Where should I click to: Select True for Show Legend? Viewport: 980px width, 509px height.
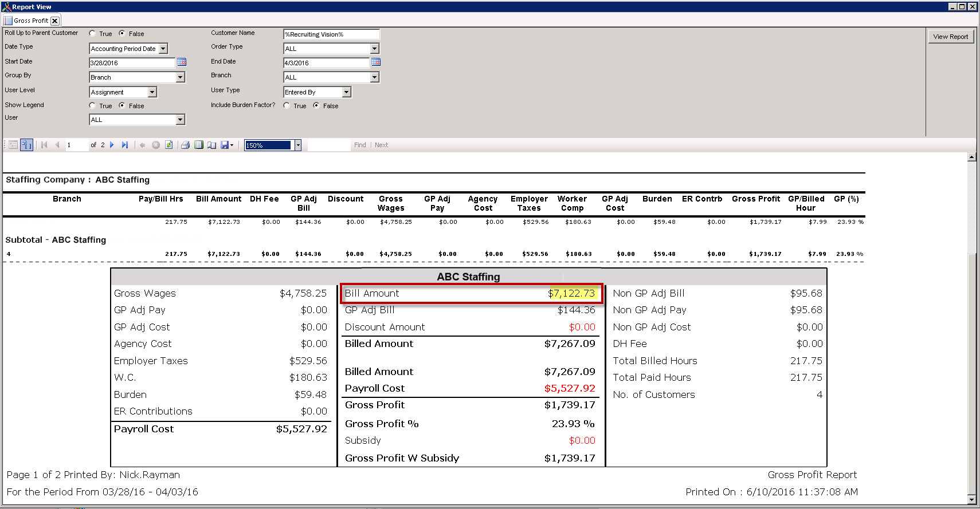click(x=92, y=105)
